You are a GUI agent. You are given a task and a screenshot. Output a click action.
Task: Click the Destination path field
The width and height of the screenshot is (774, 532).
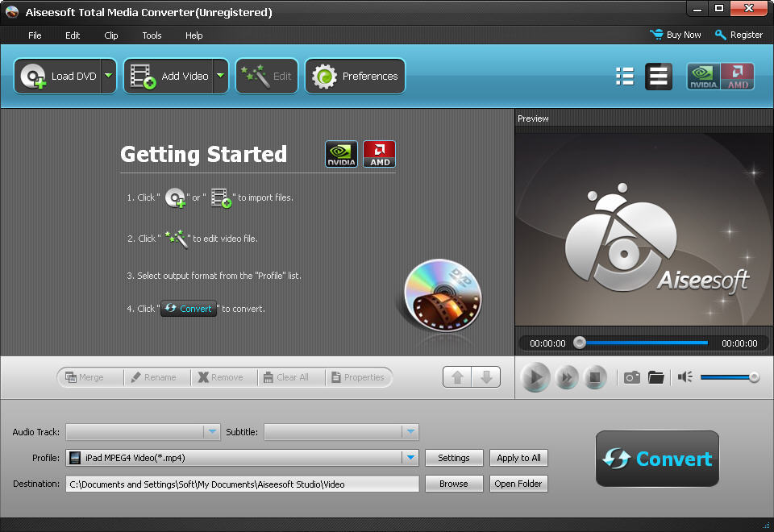(x=242, y=484)
